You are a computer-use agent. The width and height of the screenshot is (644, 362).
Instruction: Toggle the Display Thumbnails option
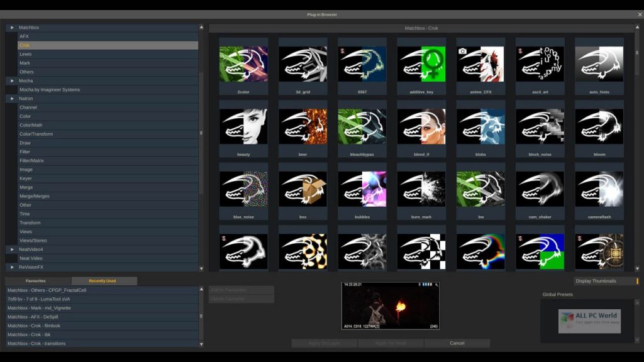point(607,281)
